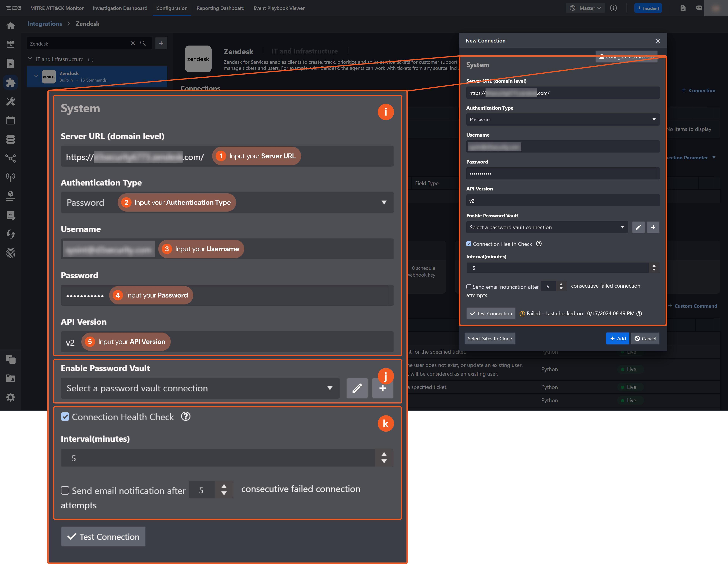Collapse the IT and Infrastructure category
The width and height of the screenshot is (728, 564).
tap(30, 59)
